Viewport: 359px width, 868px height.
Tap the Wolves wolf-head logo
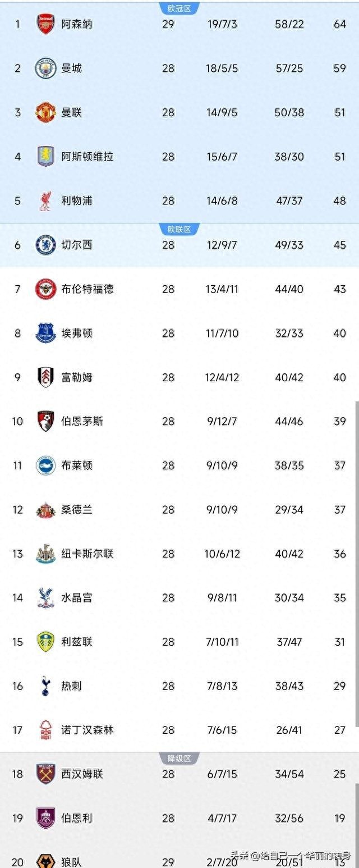coord(46,861)
